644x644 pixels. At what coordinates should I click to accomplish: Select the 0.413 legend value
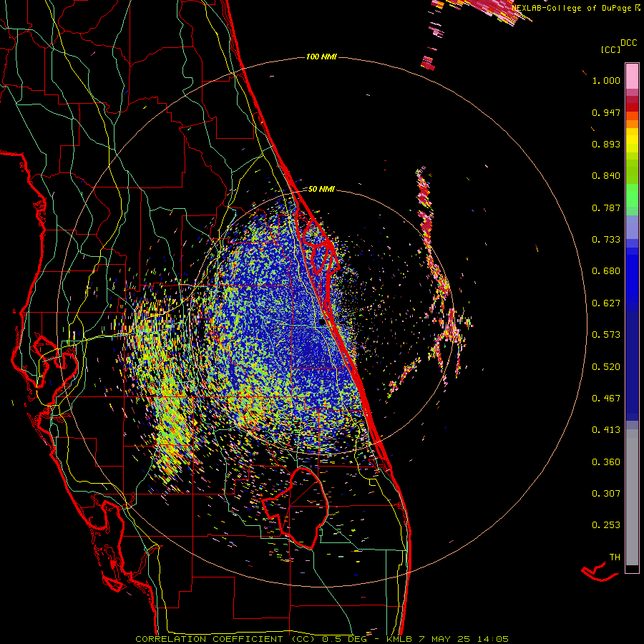606,430
